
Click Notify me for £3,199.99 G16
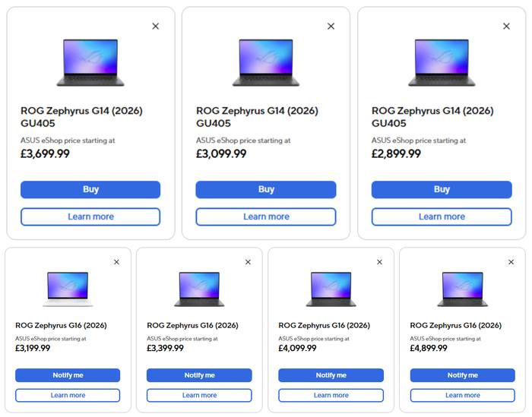(68, 375)
